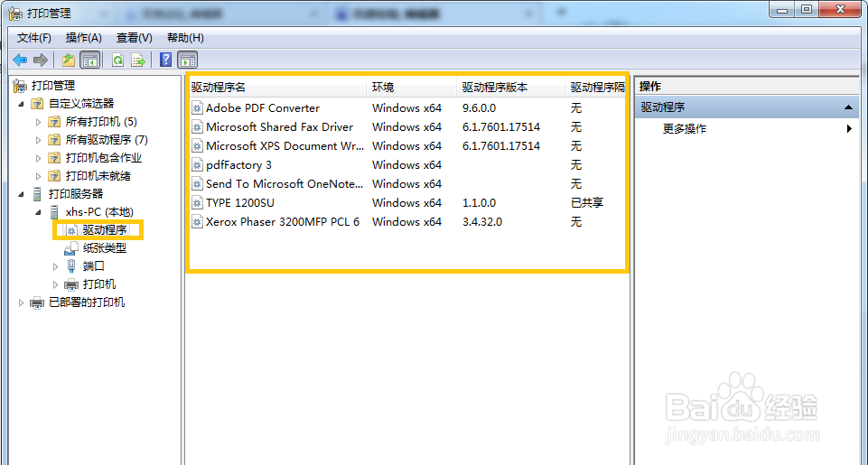This screenshot has width=868, height=465.
Task: Maximize the 打印管理 window
Action: click(807, 9)
